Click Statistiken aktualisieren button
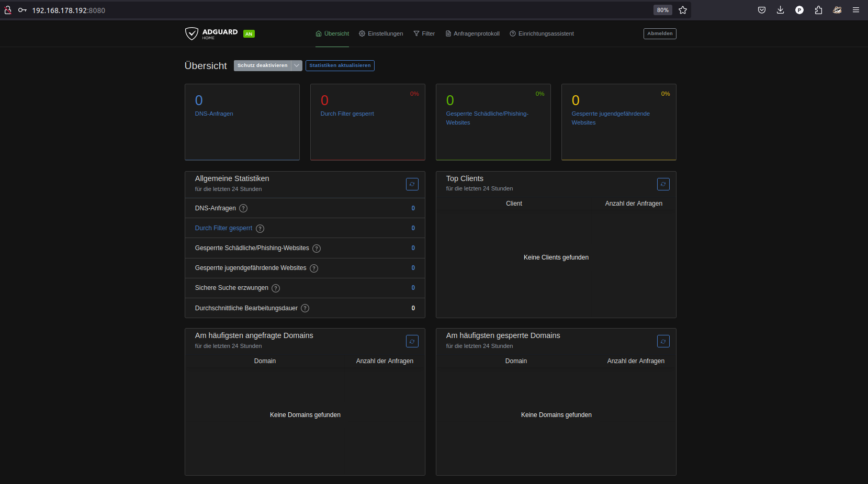This screenshot has height=484, width=868. [x=340, y=65]
